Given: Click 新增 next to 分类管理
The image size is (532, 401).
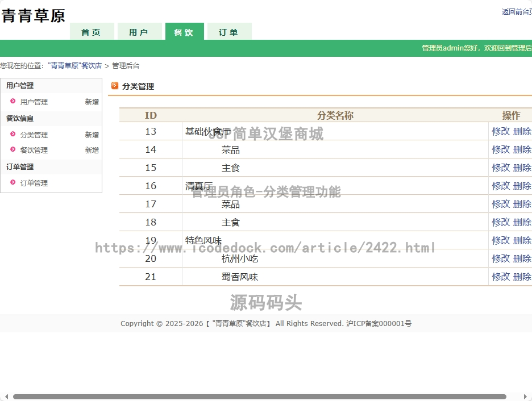Looking at the screenshot, I should click(x=92, y=135).
